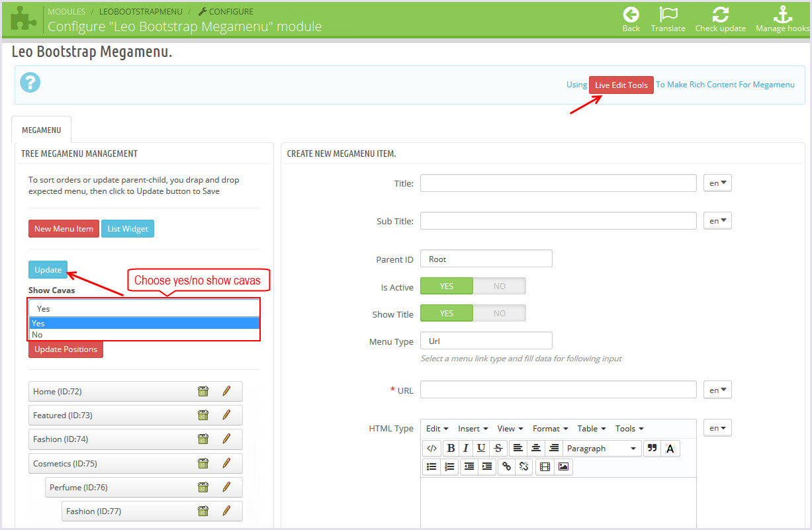Click Update Positions button
812x530 pixels.
(66, 349)
